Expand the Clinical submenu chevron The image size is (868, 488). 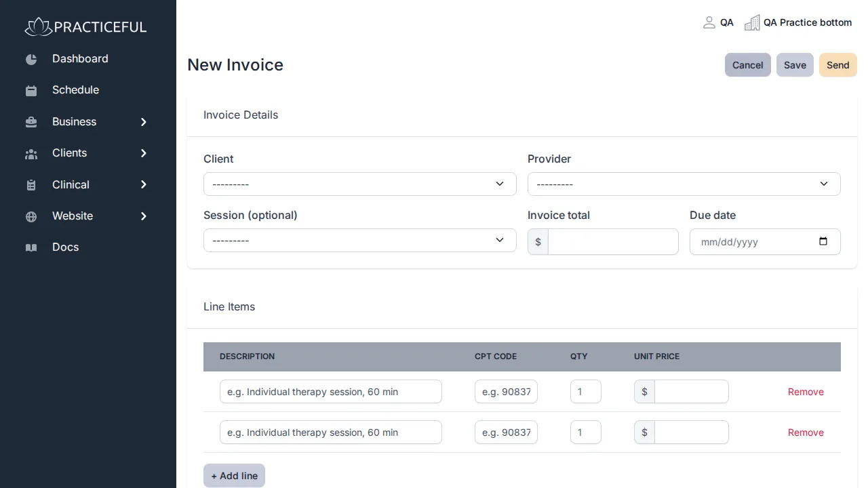[144, 184]
